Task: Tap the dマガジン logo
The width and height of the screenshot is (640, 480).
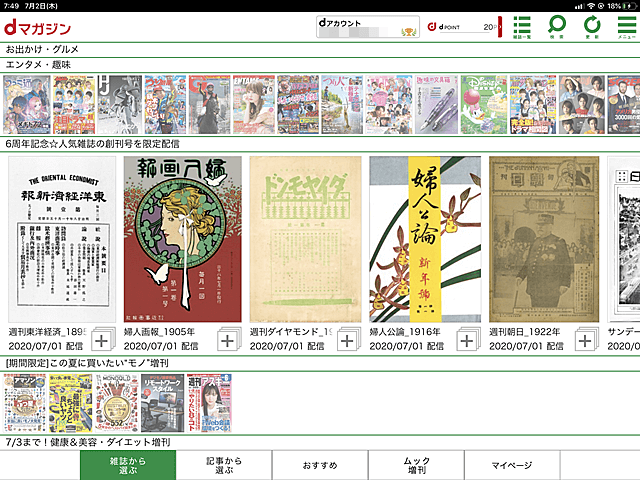Action: click(37, 27)
